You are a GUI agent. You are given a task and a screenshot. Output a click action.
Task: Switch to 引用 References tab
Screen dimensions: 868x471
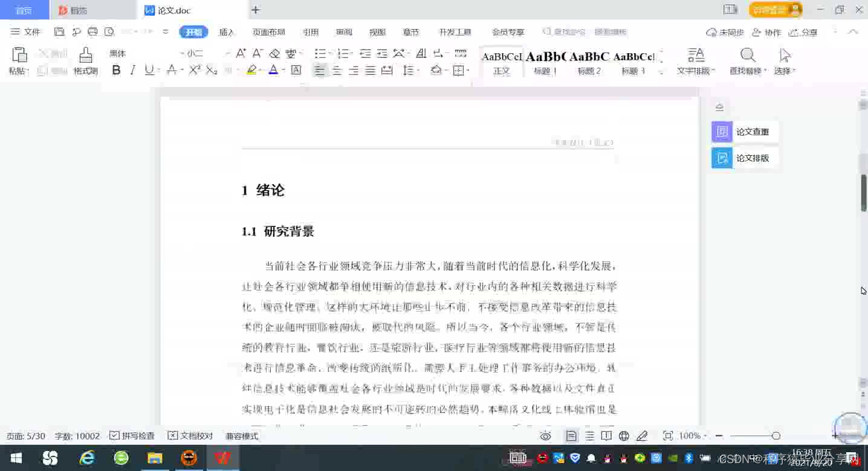pos(311,32)
